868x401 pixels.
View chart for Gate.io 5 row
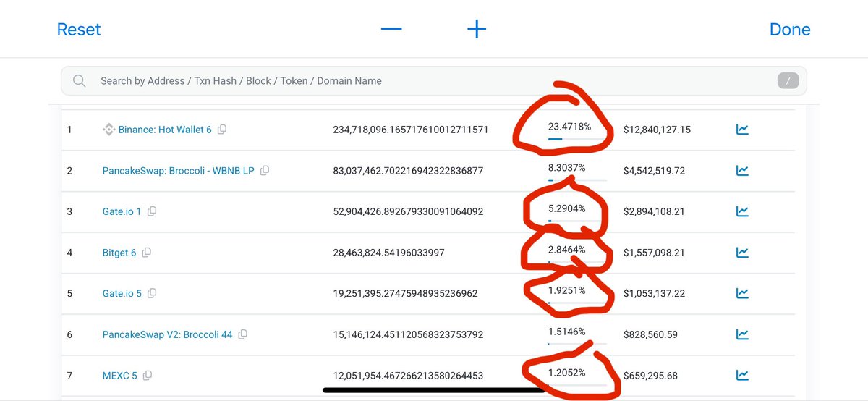(x=742, y=294)
